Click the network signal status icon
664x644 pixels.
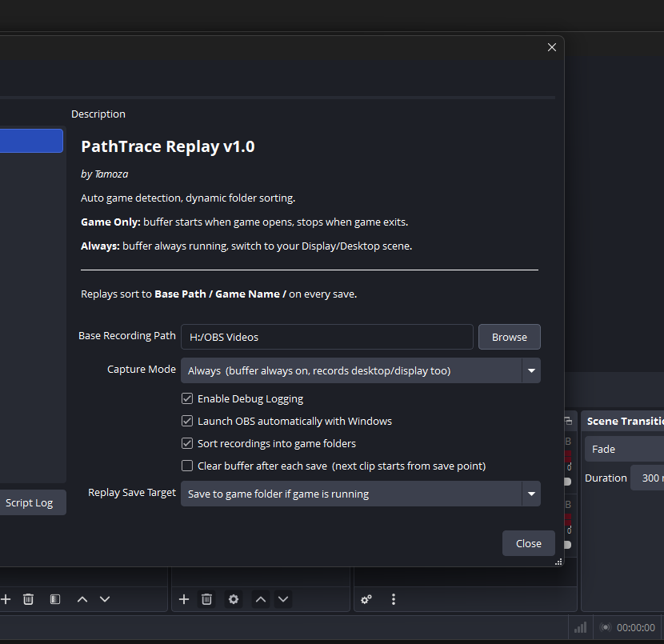point(580,627)
